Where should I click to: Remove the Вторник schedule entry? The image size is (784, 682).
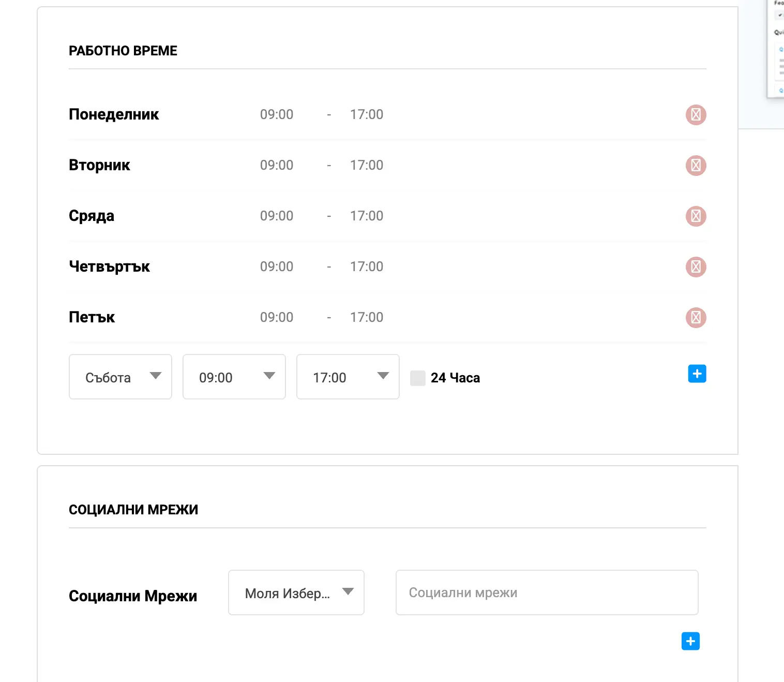click(696, 165)
